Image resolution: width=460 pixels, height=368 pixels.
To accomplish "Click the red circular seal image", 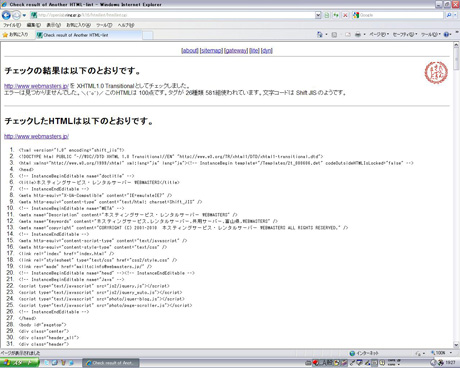I will tap(436, 72).
